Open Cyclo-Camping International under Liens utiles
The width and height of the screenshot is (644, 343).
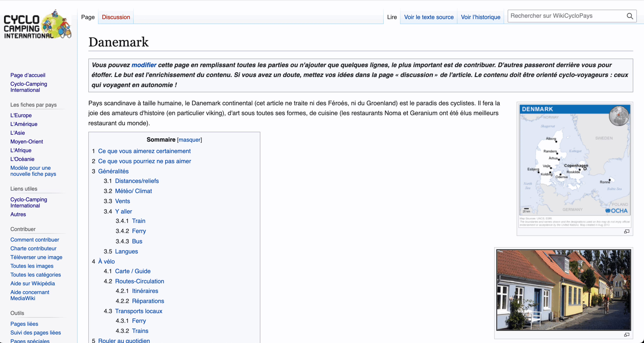coord(29,202)
